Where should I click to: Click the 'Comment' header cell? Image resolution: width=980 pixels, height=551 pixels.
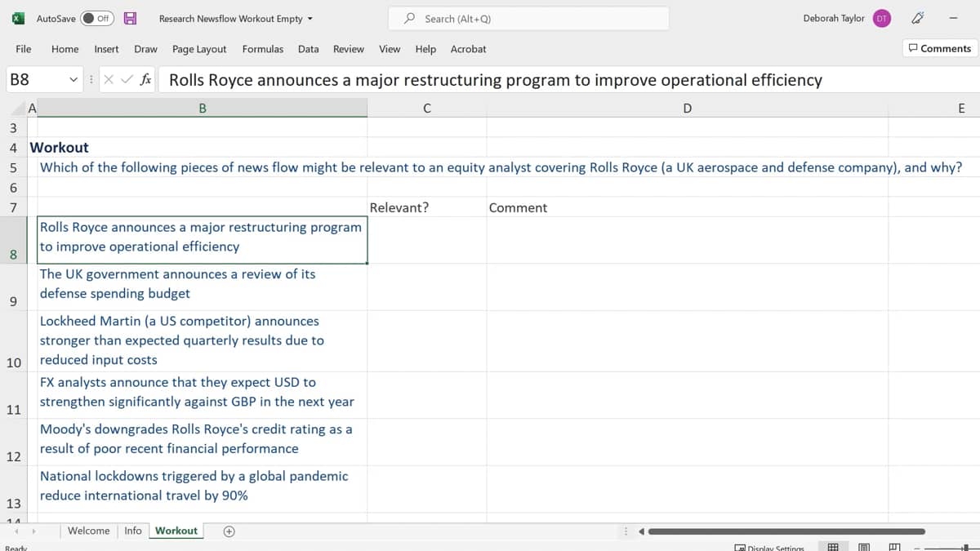pyautogui.click(x=688, y=207)
